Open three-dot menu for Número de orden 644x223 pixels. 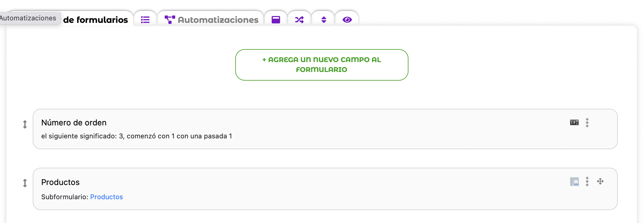click(x=587, y=123)
